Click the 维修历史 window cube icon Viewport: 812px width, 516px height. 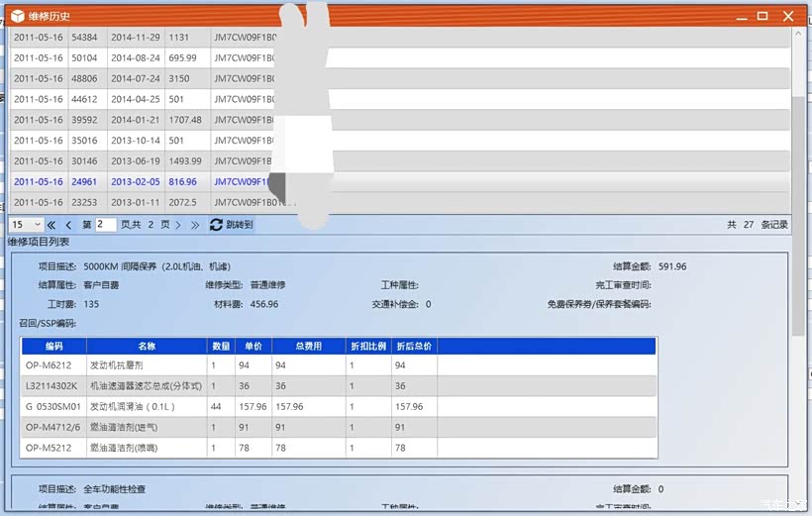tap(17, 16)
